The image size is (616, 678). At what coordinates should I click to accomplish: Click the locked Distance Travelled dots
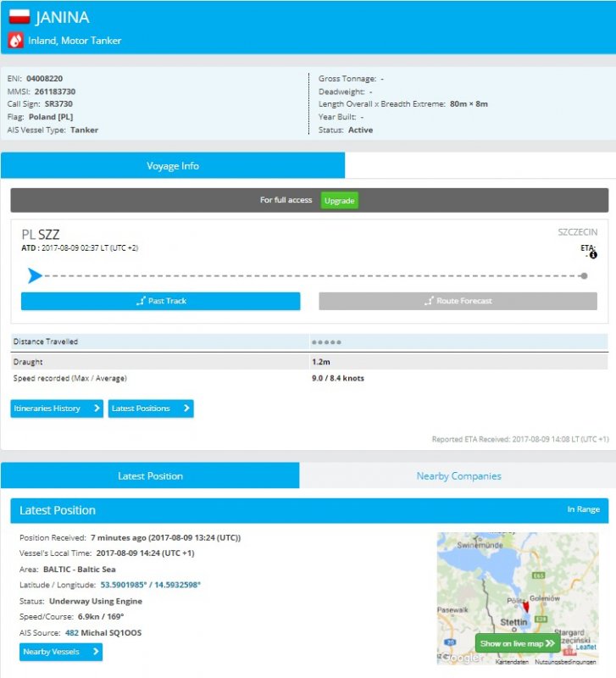326,342
